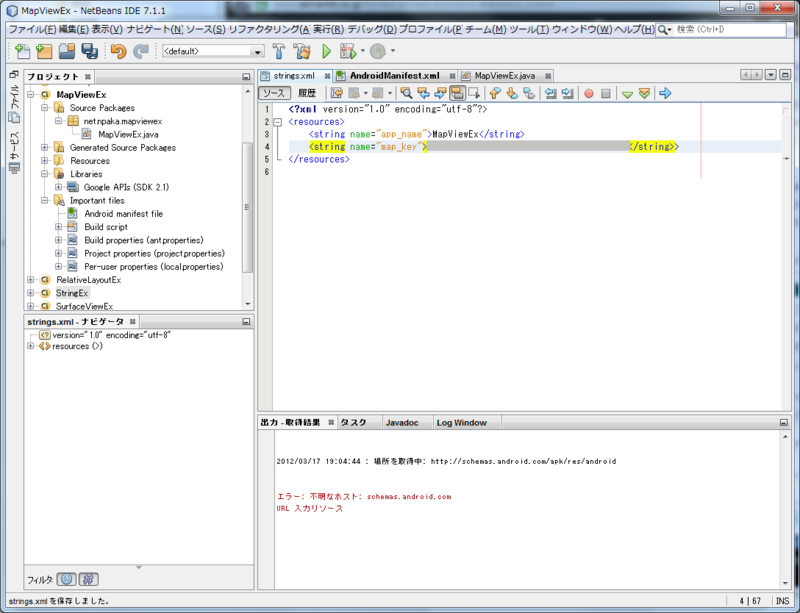Click the Open Project toolbar icon
Viewport: 800px width, 613px height.
[x=67, y=51]
